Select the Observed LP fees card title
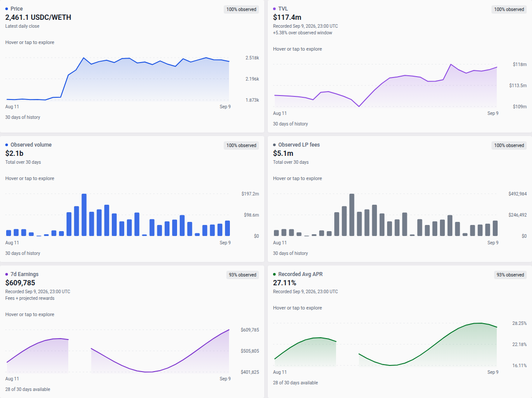 point(299,145)
